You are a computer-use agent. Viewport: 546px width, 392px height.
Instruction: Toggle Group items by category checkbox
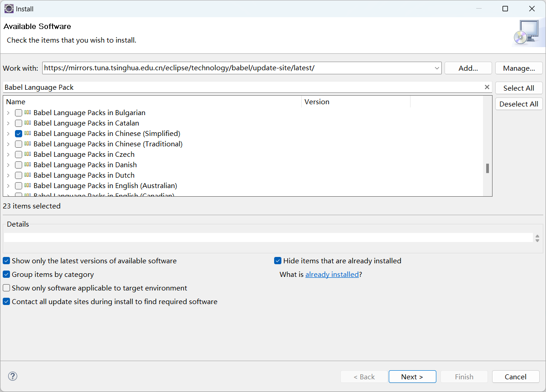tap(6, 275)
